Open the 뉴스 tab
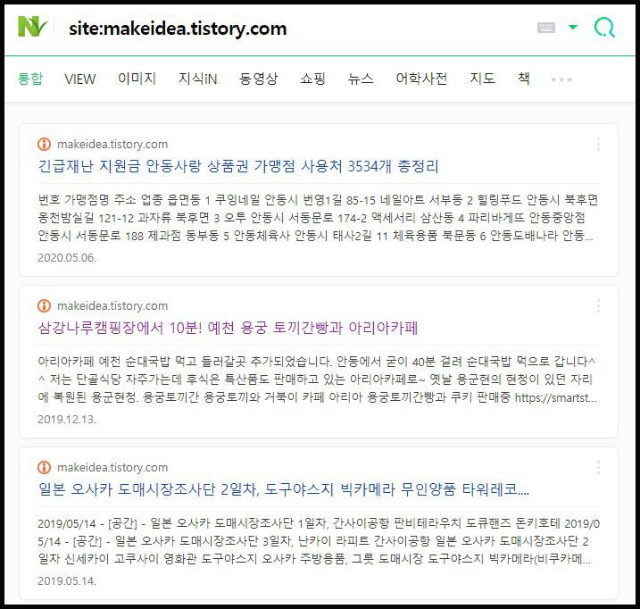 [x=360, y=78]
